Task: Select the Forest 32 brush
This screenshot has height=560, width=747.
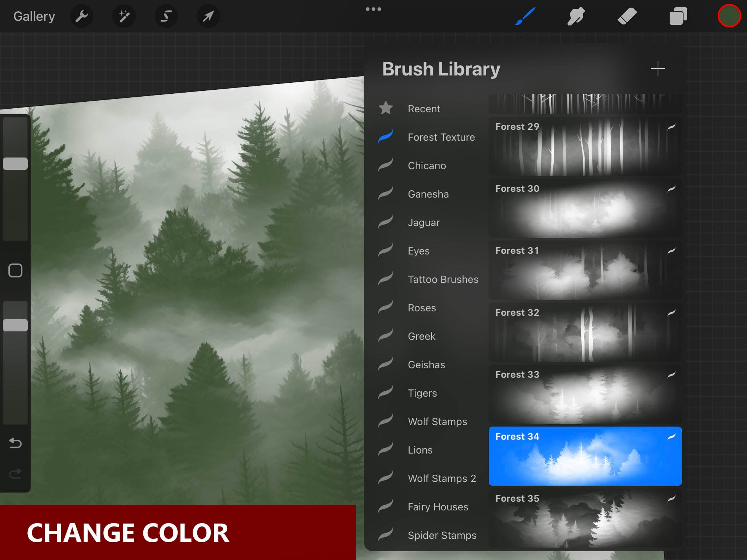Action: [x=585, y=332]
